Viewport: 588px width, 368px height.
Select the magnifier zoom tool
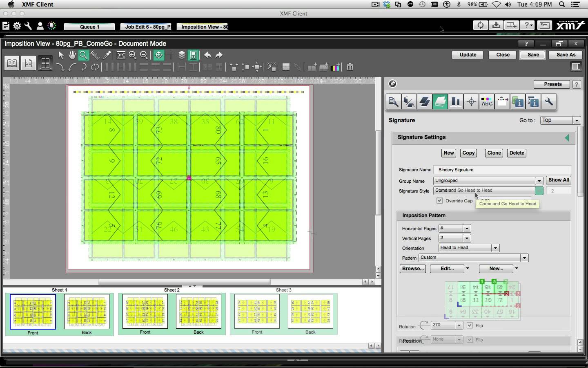83,55
